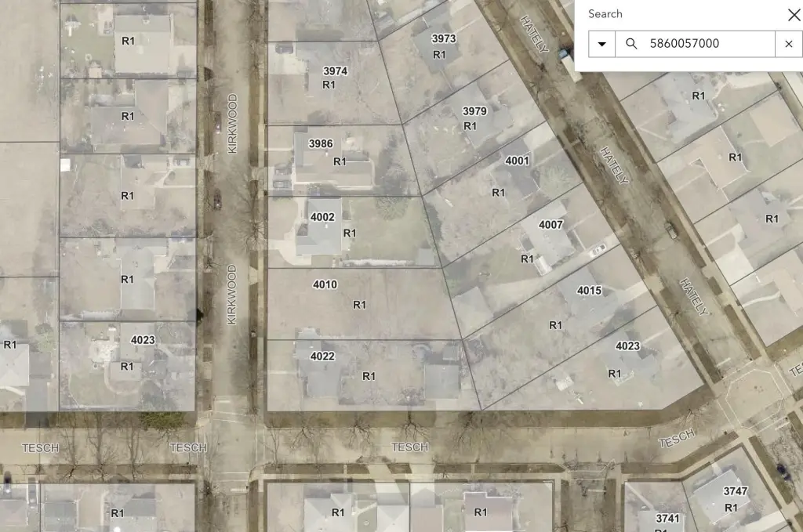803x532 pixels.
Task: Open the search source dropdown arrow
Action: [x=601, y=44]
